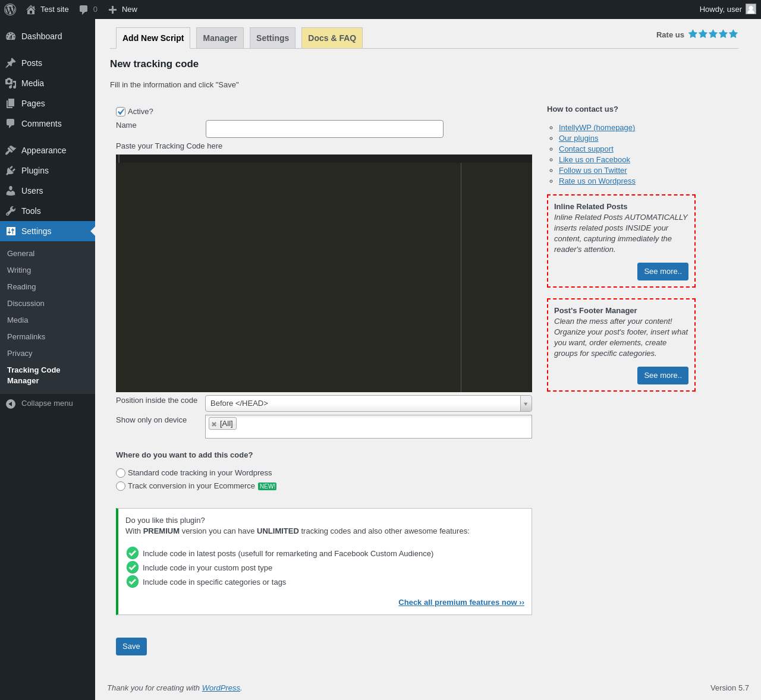
Task: Open the Position inside the code dropdown
Action: [x=368, y=403]
